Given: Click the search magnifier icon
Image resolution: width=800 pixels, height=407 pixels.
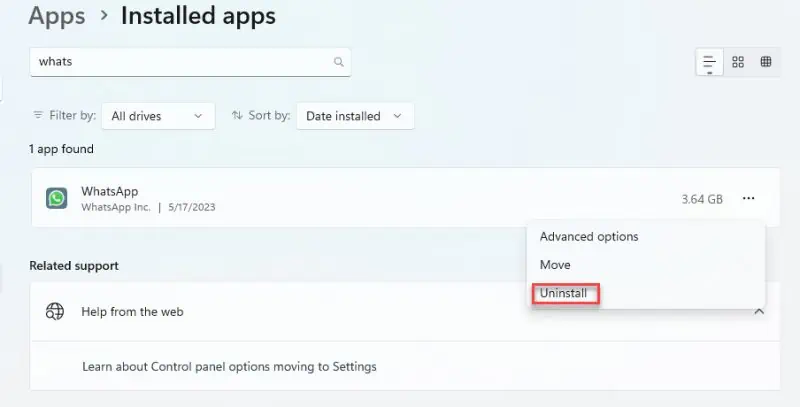Looking at the screenshot, I should tap(339, 62).
